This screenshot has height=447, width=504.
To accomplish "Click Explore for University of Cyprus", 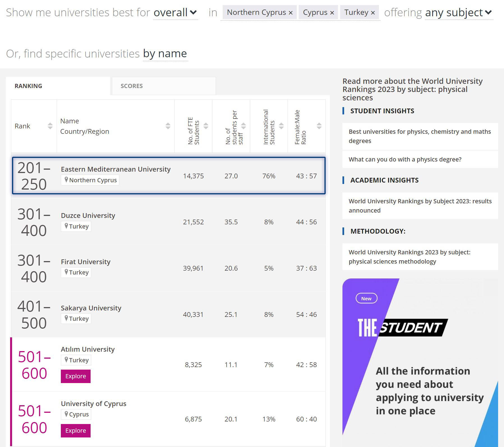I will point(75,430).
